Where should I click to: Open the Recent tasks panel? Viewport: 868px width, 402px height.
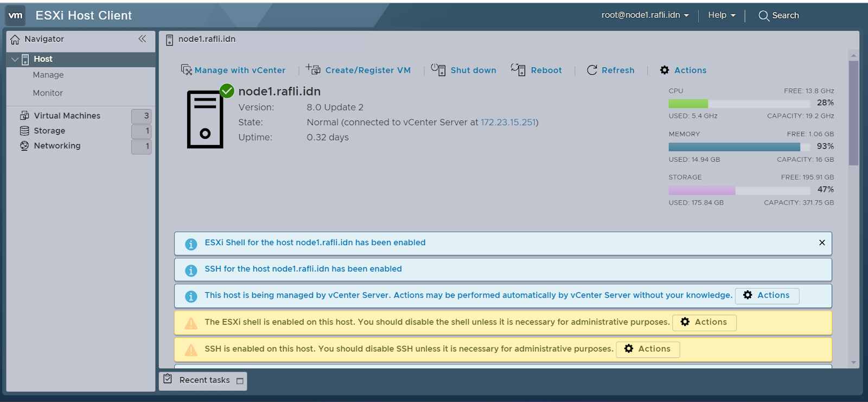[205, 380]
